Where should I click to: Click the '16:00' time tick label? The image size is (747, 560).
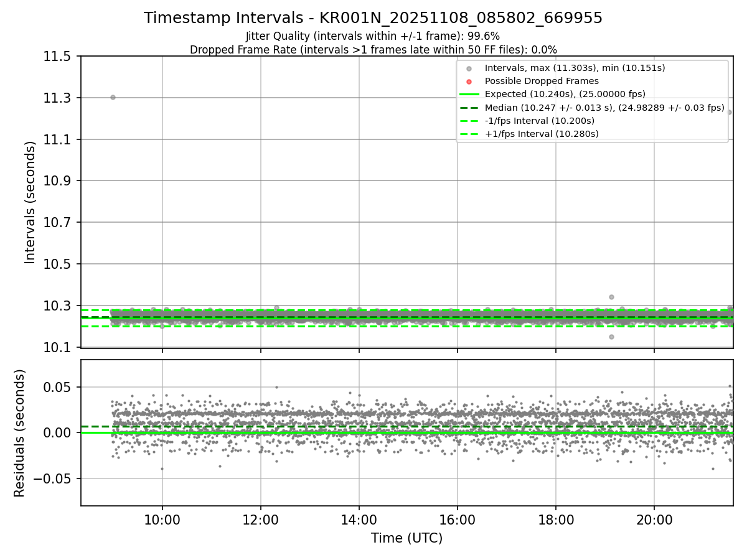click(458, 520)
